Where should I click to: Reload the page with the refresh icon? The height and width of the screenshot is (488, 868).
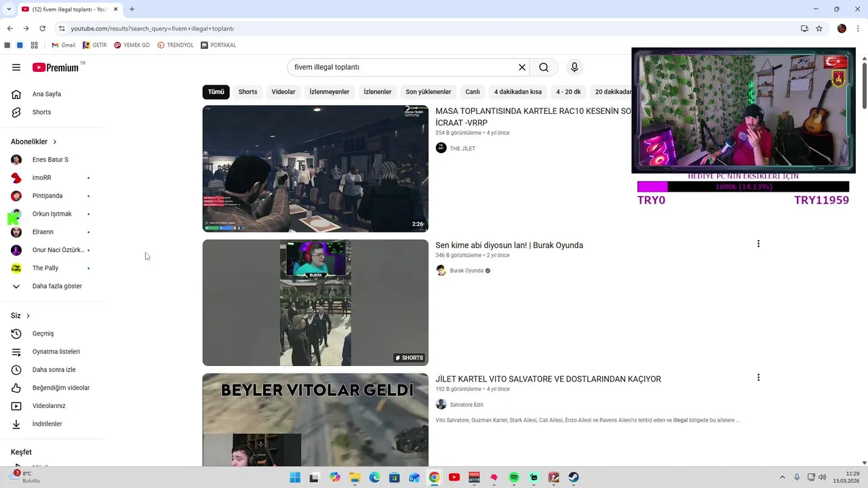coord(42,28)
